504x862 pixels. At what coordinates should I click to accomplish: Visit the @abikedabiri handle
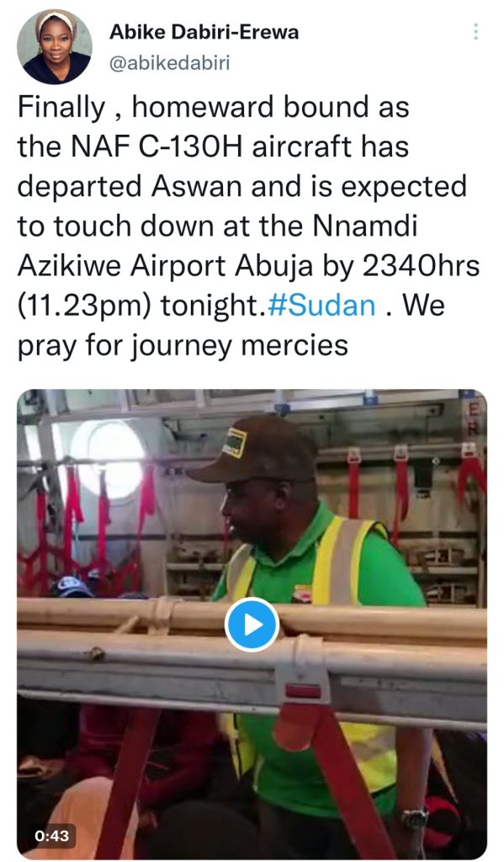[x=169, y=63]
